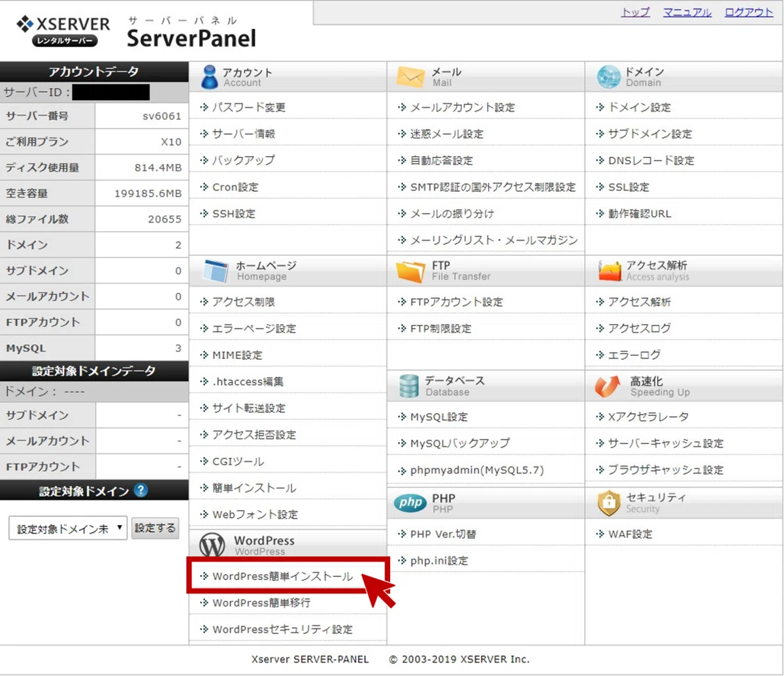Screen dimensions: 784x676
Task: Open ブラウザキャッシュ設定
Action: (666, 470)
